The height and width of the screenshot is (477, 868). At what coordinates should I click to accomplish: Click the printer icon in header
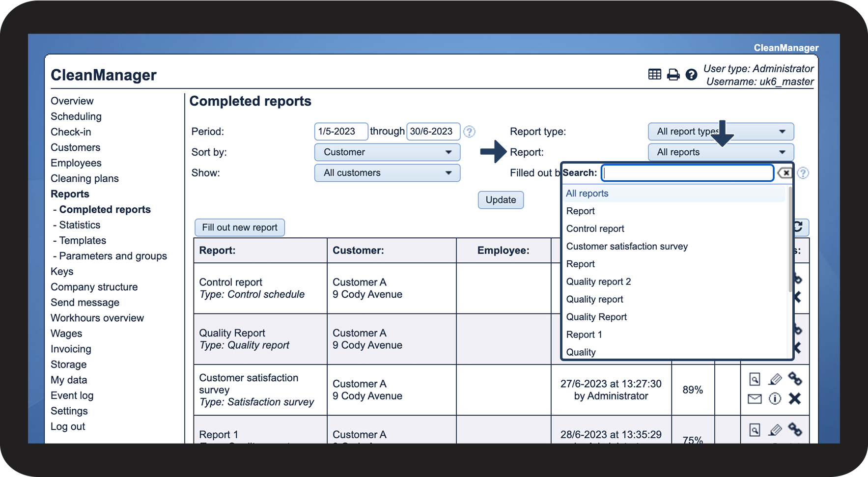[673, 75]
